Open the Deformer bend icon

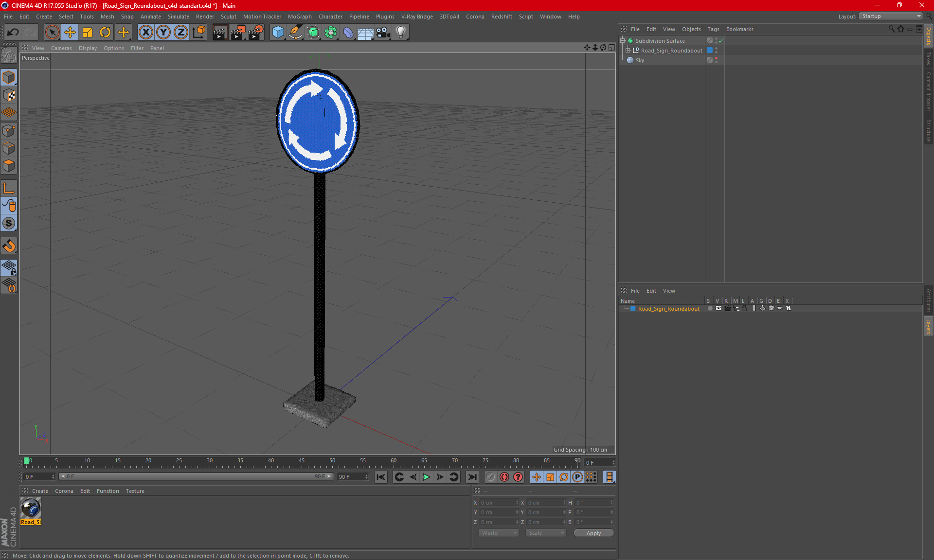tap(348, 33)
